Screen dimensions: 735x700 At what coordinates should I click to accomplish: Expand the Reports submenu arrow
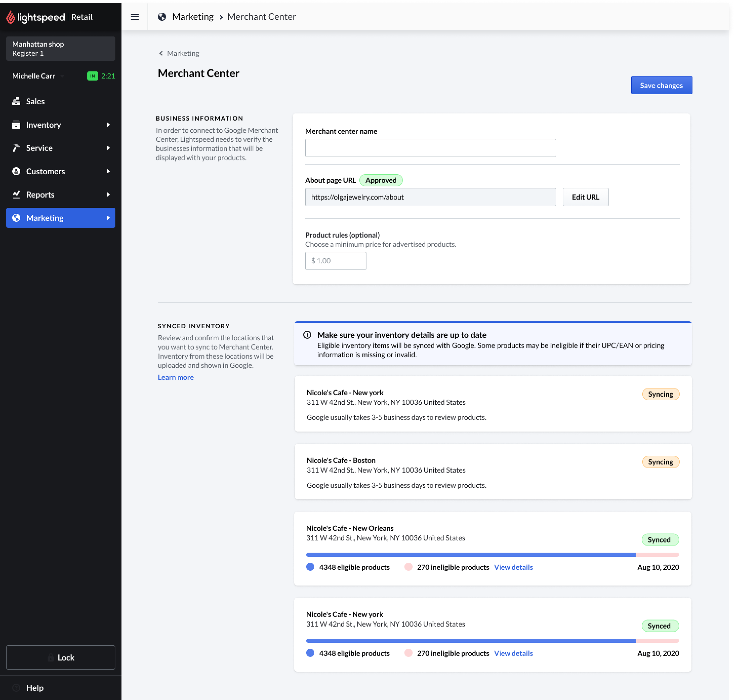pyautogui.click(x=109, y=195)
